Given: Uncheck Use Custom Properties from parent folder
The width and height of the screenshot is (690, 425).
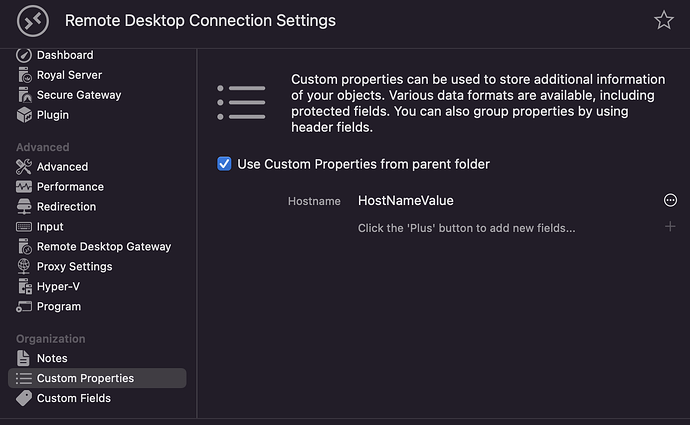Looking at the screenshot, I should [225, 164].
